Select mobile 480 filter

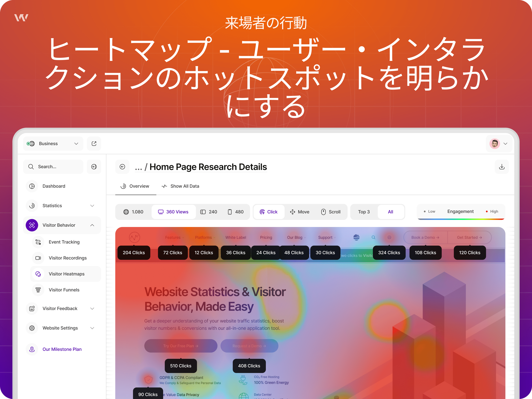tap(236, 212)
